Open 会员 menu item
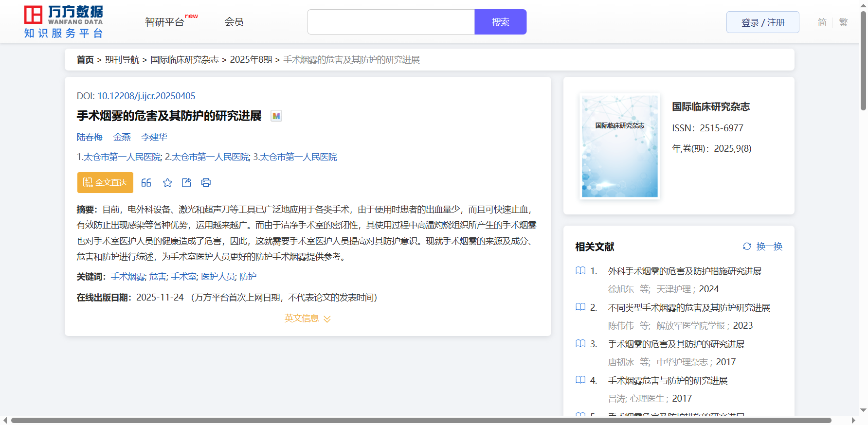 point(234,22)
